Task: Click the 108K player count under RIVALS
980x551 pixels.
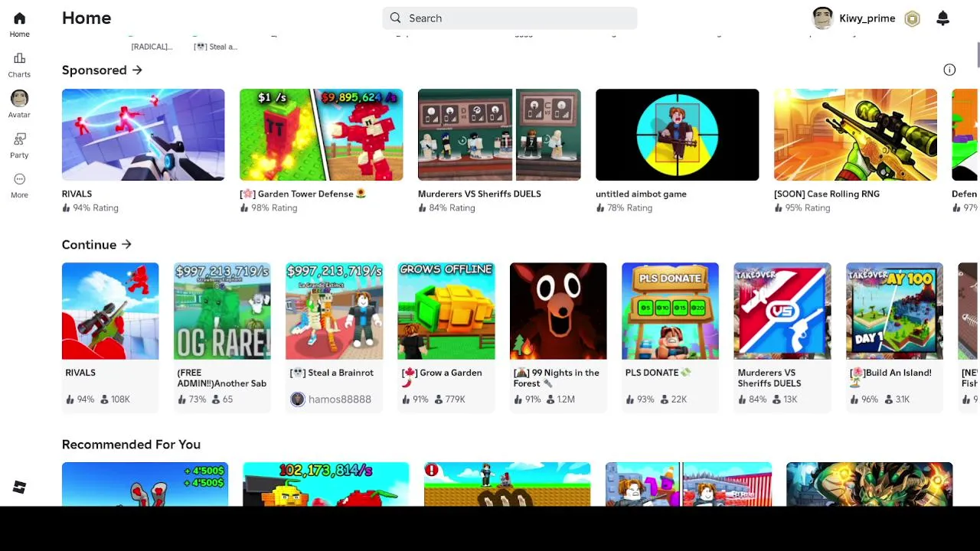Action: (120, 399)
